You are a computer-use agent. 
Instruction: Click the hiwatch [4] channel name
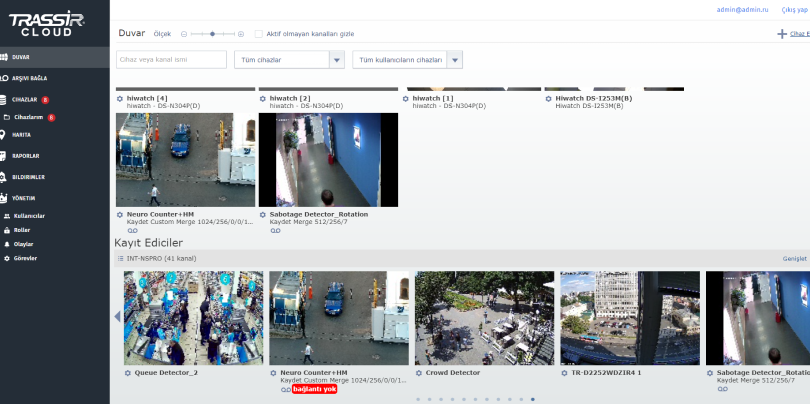click(x=147, y=98)
